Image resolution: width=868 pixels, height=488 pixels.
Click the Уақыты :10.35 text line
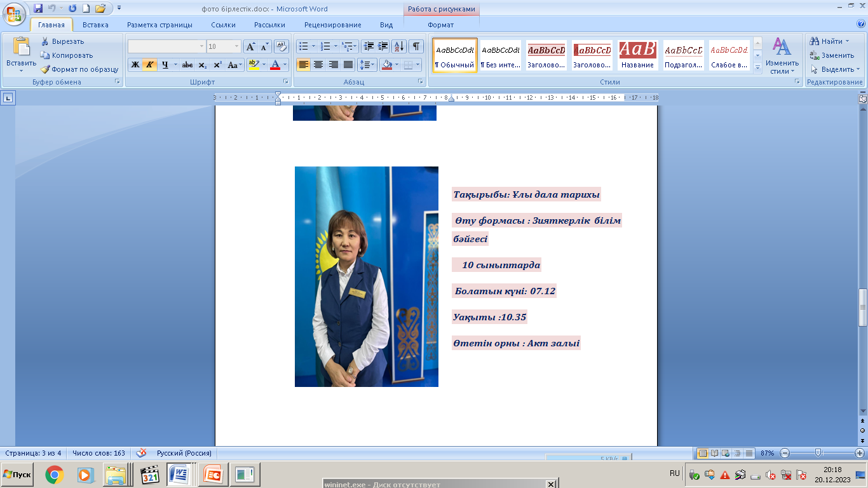[490, 317]
